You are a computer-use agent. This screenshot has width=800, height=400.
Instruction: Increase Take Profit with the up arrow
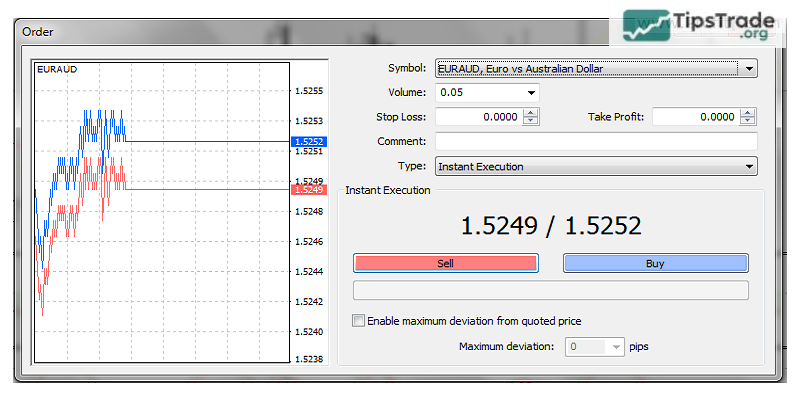click(x=748, y=113)
